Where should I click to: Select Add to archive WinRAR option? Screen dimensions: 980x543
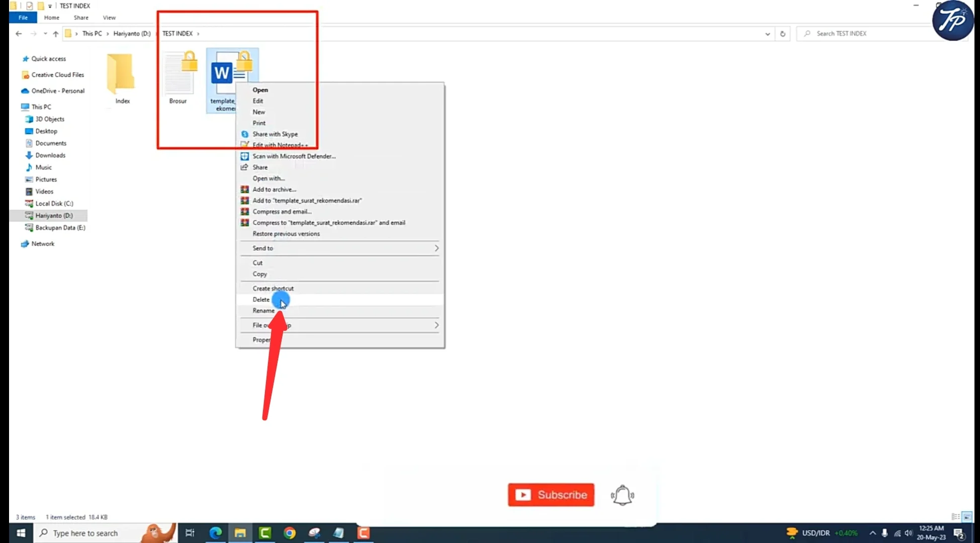pos(274,190)
